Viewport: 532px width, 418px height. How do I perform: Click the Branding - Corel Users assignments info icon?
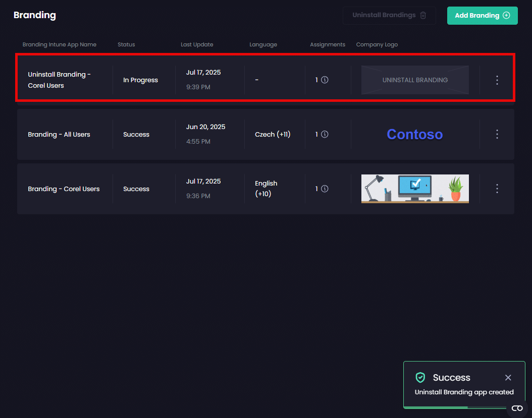(x=325, y=189)
